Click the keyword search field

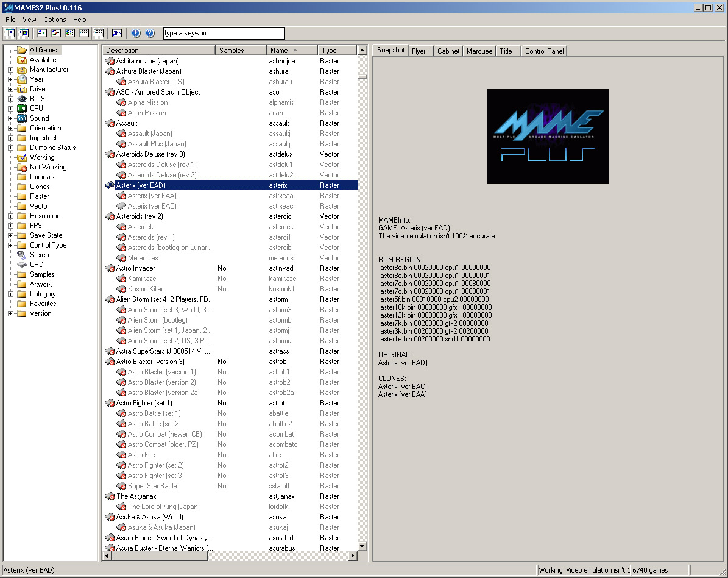(224, 33)
